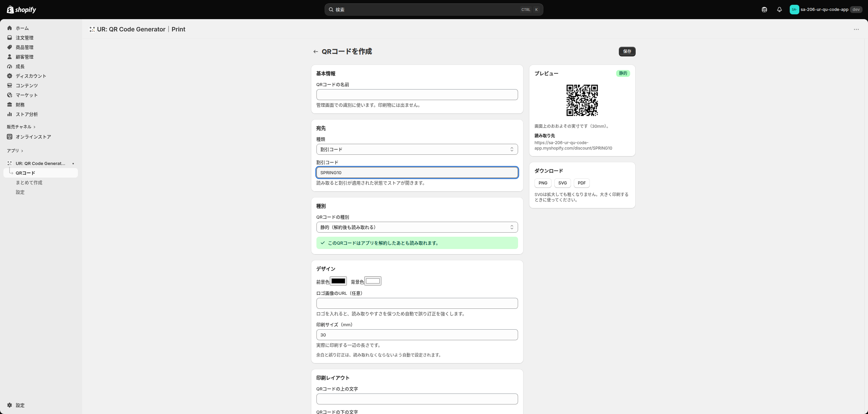
Task: Open the SA store avatar menu
Action: (x=794, y=10)
